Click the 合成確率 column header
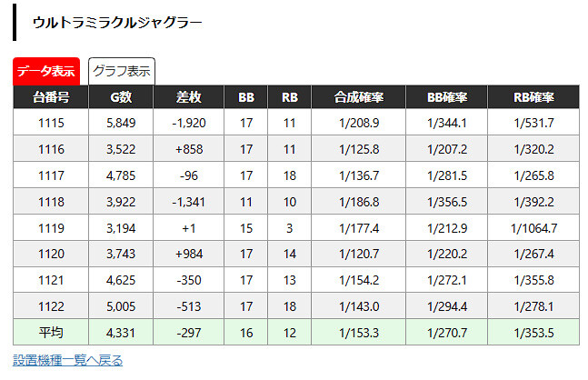Image resolution: width=588 pixels, height=380 pixels. tap(358, 97)
